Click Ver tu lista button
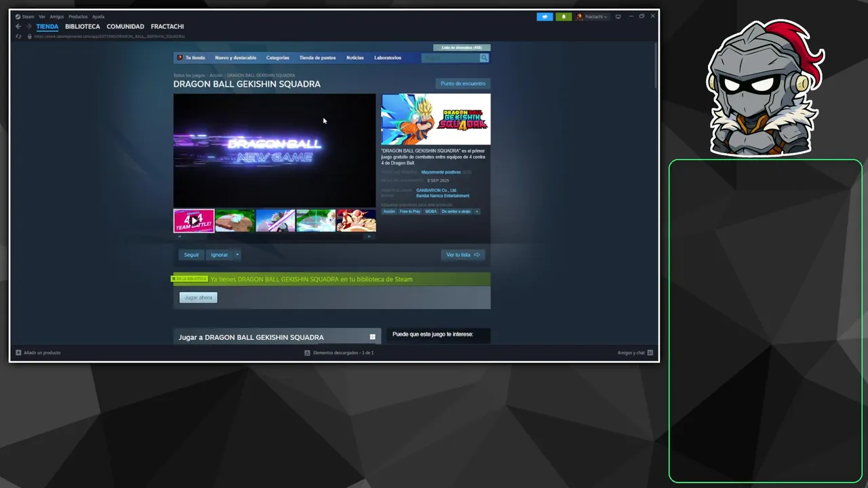 click(x=463, y=255)
